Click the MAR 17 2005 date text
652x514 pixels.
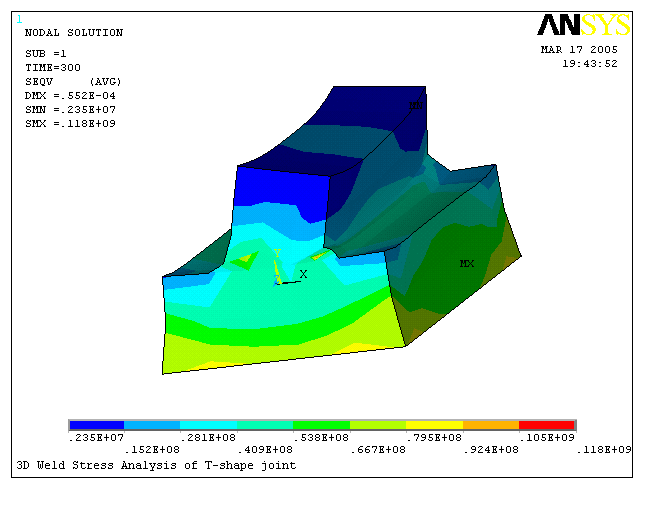579,49
